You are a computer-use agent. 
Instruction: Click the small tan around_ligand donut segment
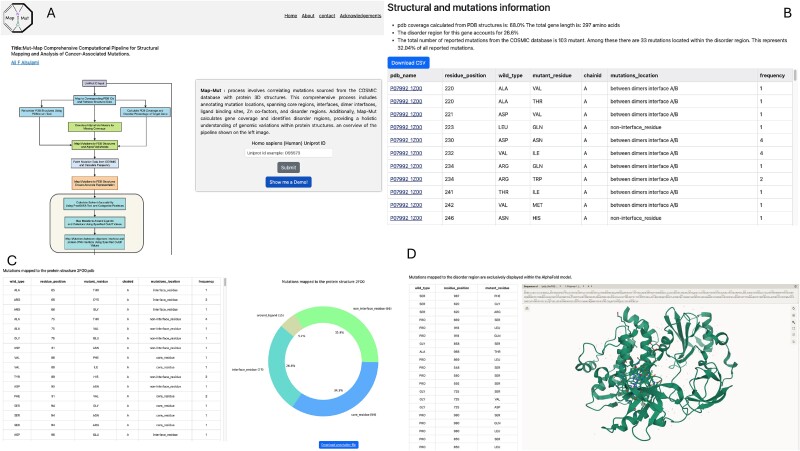tap(290, 322)
